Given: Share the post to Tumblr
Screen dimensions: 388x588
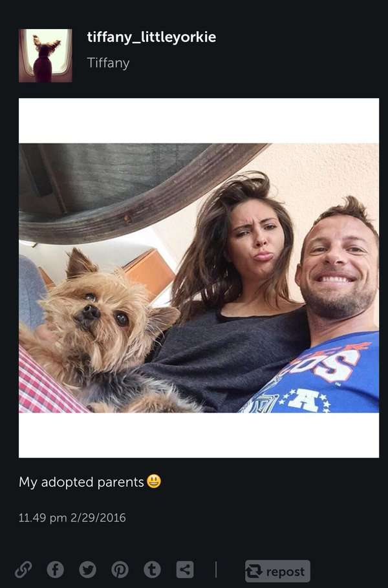Looking at the screenshot, I should [x=153, y=570].
